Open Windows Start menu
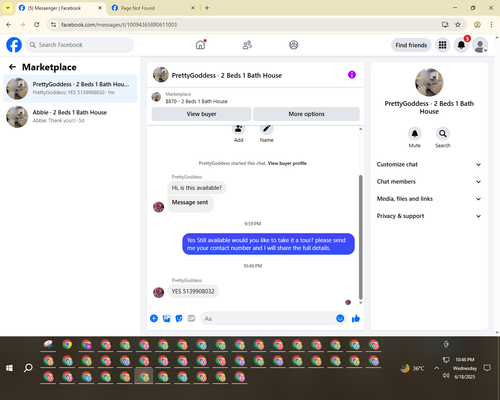Screen dimensions: 500x400 coord(9,368)
